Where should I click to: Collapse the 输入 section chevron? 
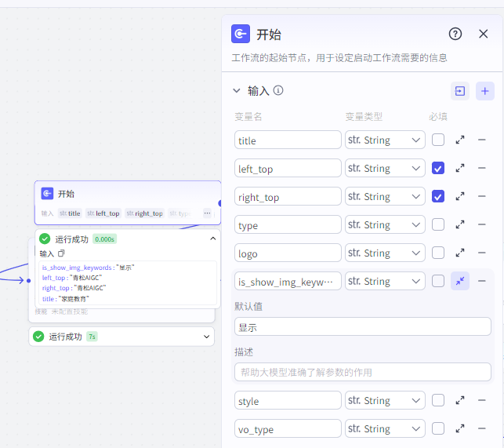(x=237, y=91)
